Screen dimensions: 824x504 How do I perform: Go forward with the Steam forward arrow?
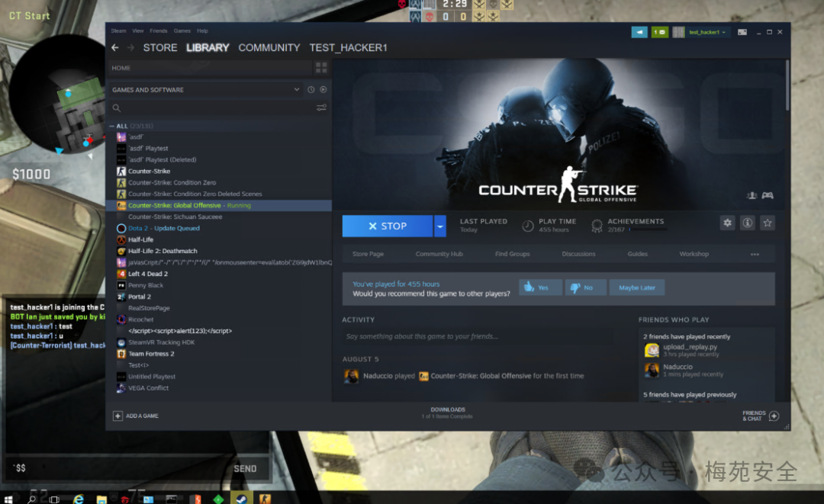[x=131, y=48]
